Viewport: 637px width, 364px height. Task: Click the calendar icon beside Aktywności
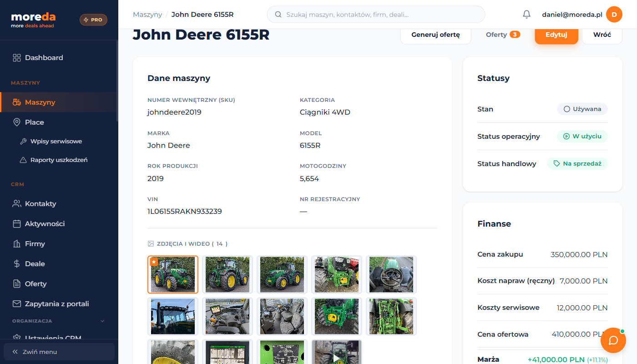tap(17, 224)
